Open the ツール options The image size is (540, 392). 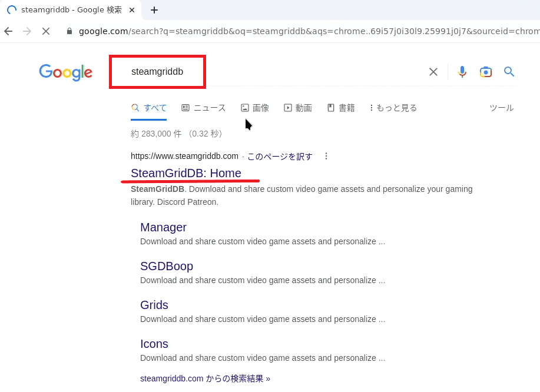coord(502,108)
